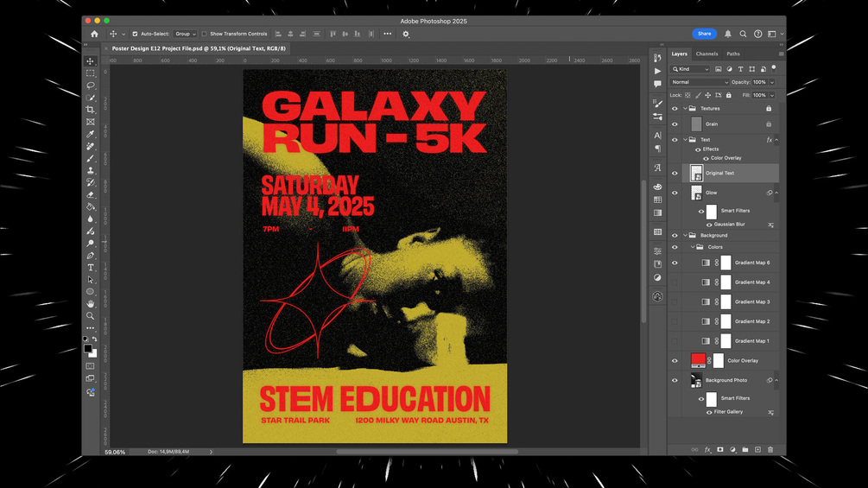The image size is (868, 488).
Task: Select the Frame tool
Action: [x=90, y=122]
